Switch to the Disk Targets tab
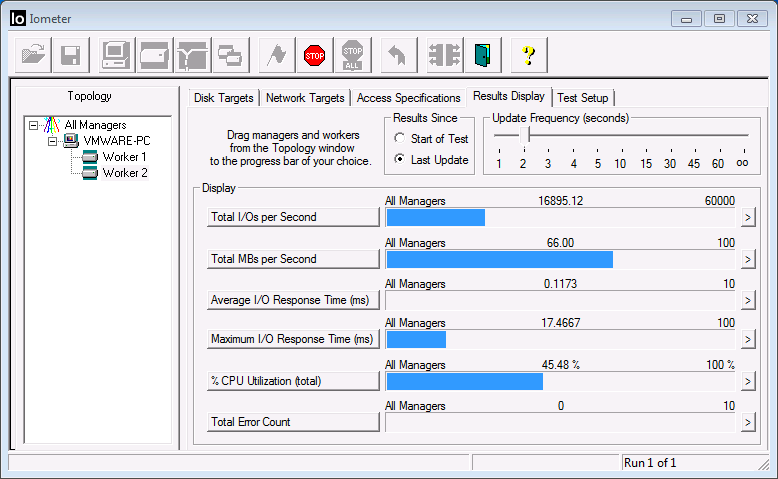The width and height of the screenshot is (778, 479). coord(223,98)
